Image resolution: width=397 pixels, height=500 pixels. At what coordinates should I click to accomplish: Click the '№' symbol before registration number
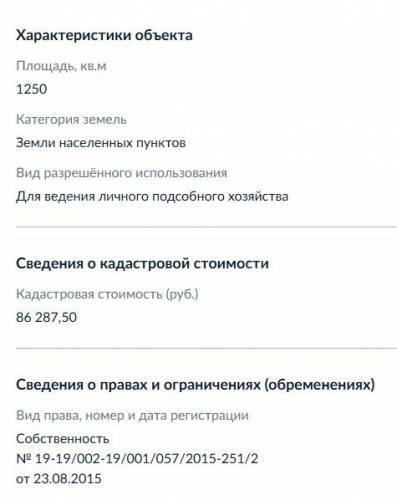click(24, 459)
